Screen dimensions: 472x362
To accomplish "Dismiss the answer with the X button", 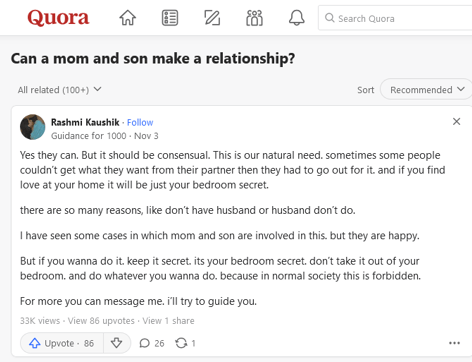I will [x=456, y=121].
